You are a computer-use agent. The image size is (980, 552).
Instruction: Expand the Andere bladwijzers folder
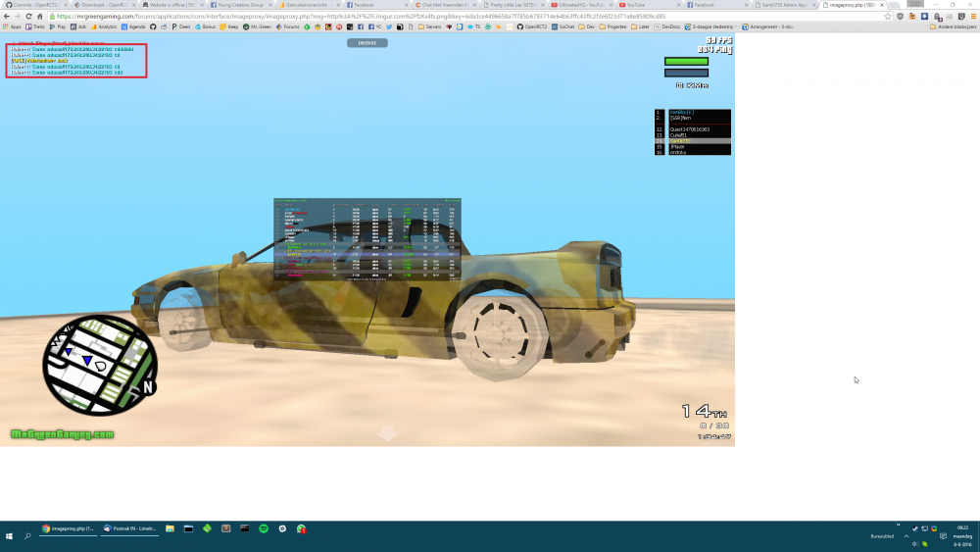954,26
